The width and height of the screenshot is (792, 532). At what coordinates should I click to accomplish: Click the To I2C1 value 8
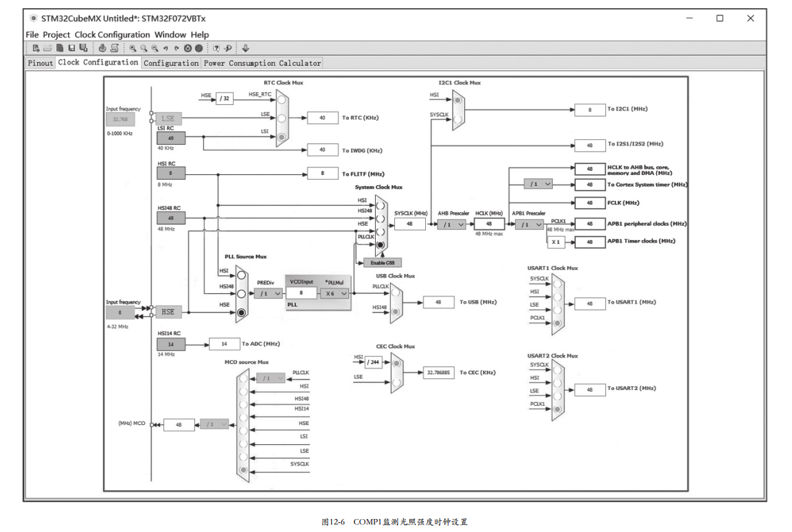tap(590, 110)
